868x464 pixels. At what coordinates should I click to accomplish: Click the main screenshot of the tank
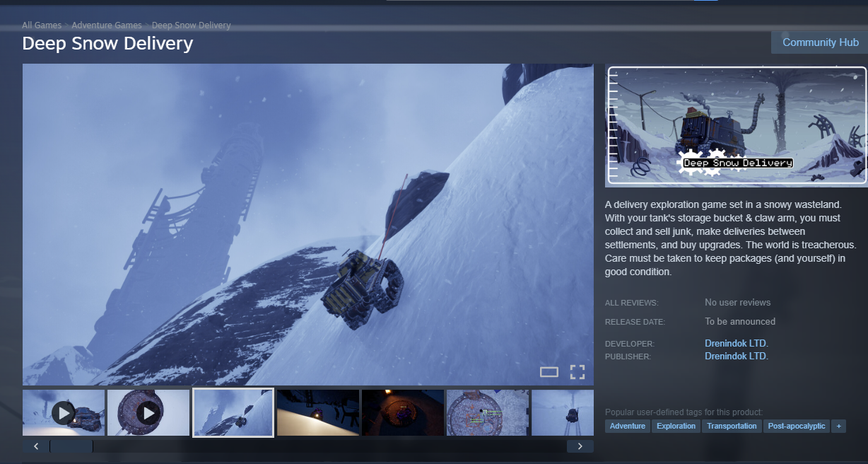pyautogui.click(x=308, y=224)
